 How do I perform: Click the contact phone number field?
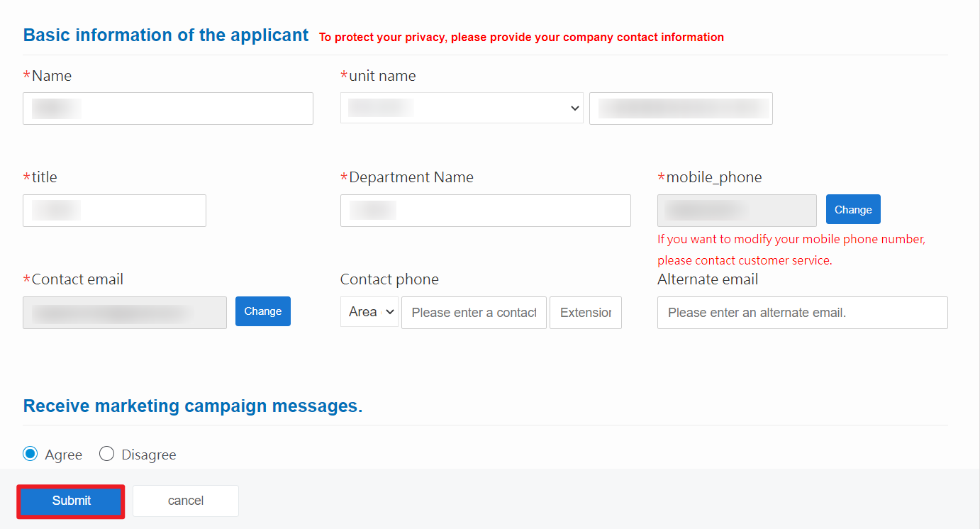click(x=474, y=313)
